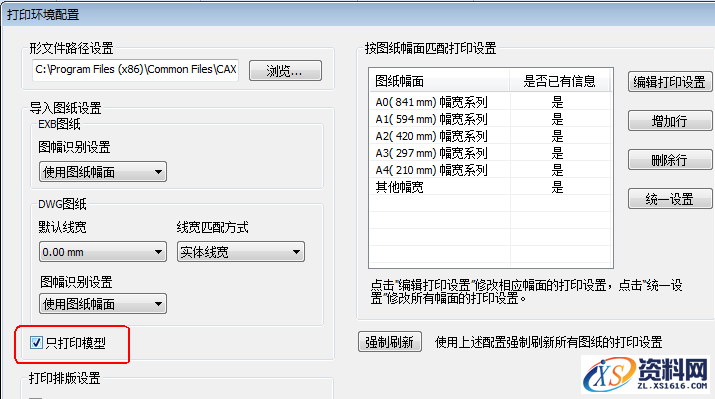
Task: Click the 是否已有信息 column header
Action: pos(560,81)
